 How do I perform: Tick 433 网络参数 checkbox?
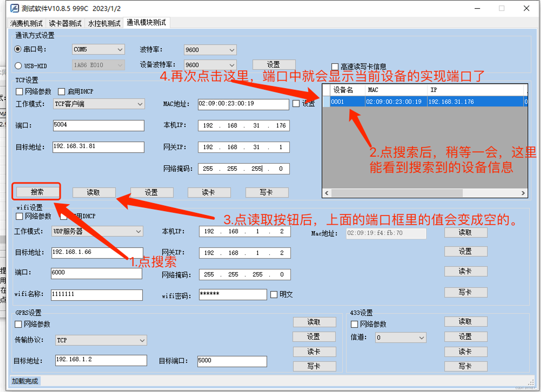(354, 324)
